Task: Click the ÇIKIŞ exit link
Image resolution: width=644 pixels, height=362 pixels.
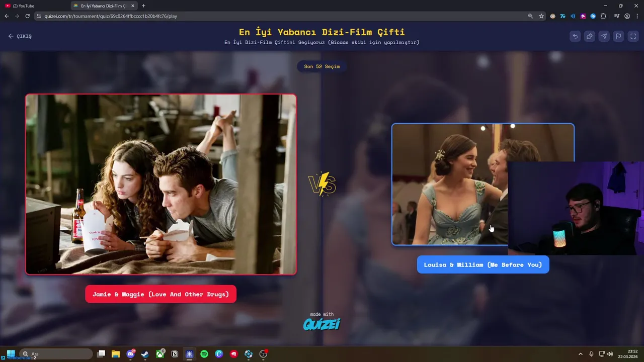Action: tap(20, 36)
